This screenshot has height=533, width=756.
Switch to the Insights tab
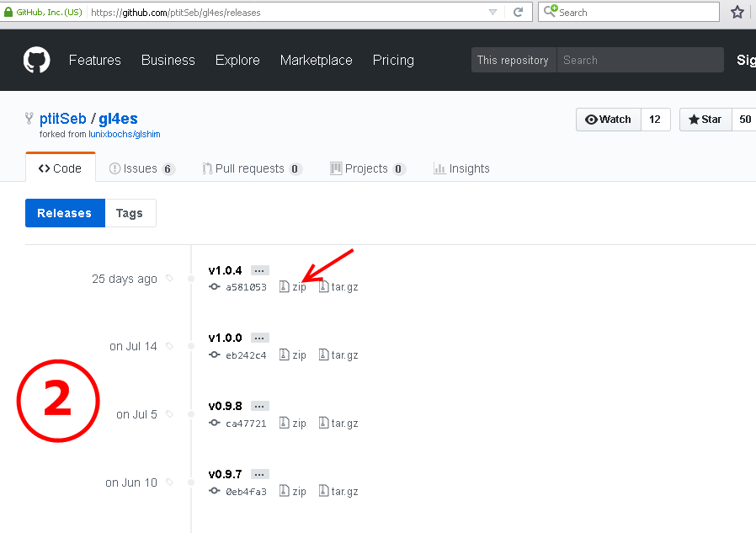[461, 168]
